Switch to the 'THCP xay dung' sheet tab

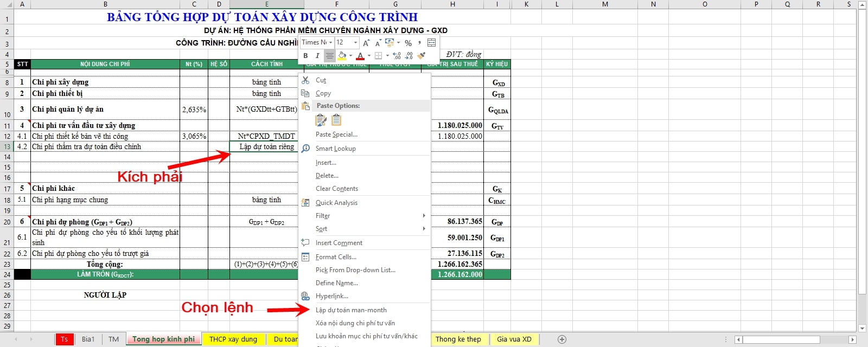233,339
